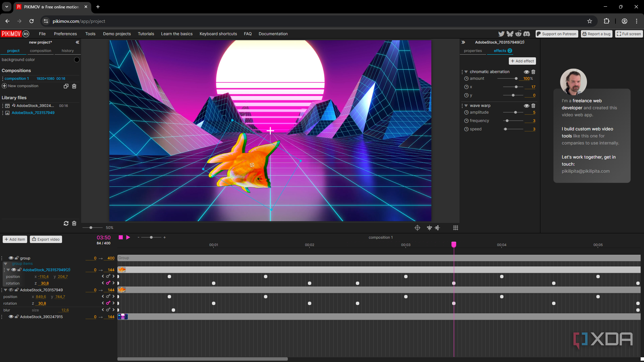The height and width of the screenshot is (362, 644).
Task: Open the Twitter bird icon link
Action: point(501,34)
